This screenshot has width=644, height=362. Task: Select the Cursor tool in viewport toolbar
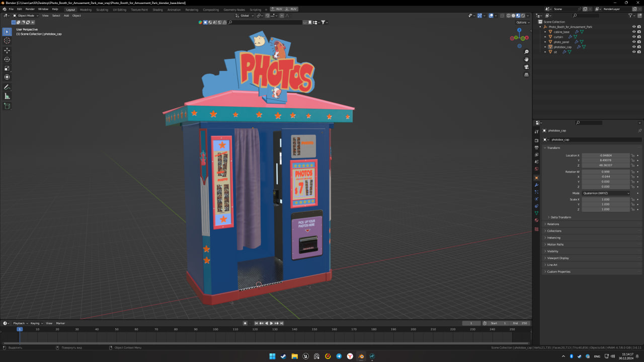[7, 40]
